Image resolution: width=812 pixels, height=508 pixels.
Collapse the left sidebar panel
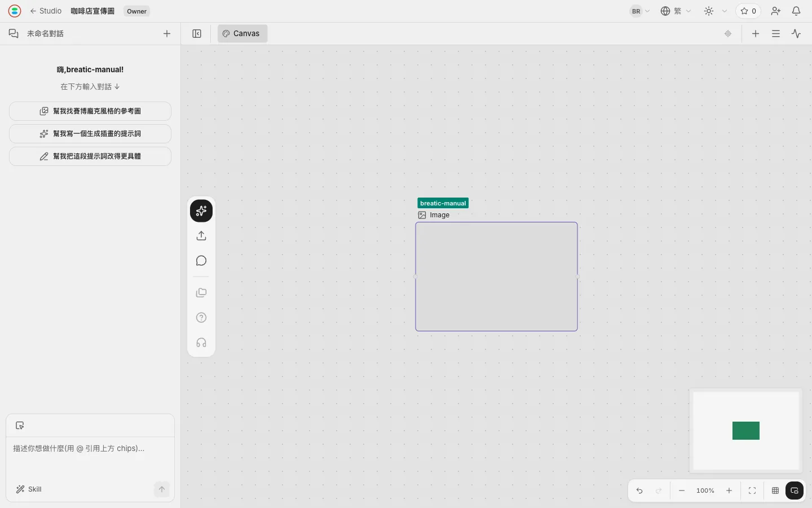tap(197, 33)
